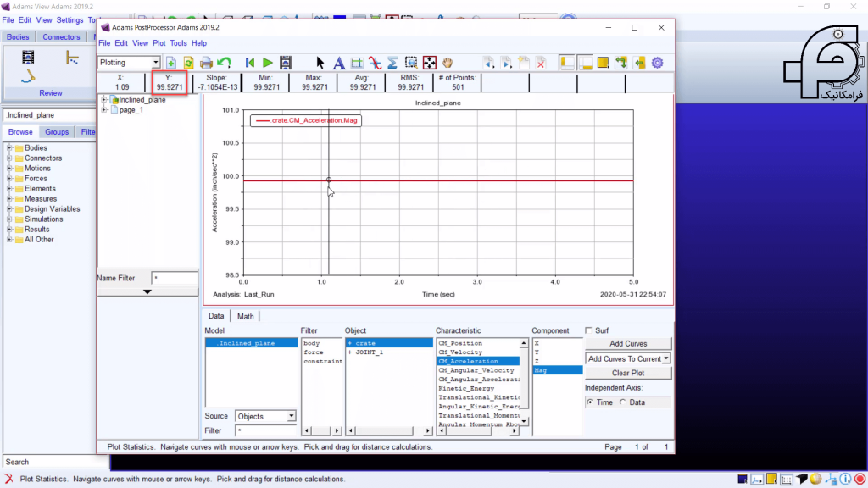The height and width of the screenshot is (488, 868).
Task: Click the information icon in status bar
Action: click(x=845, y=480)
